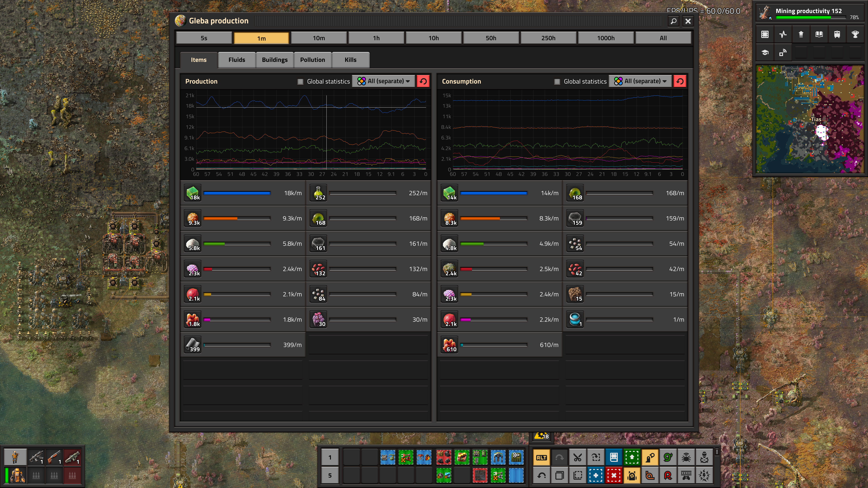
Task: Click the discharge defense remote lightning icon
Action: click(x=704, y=476)
